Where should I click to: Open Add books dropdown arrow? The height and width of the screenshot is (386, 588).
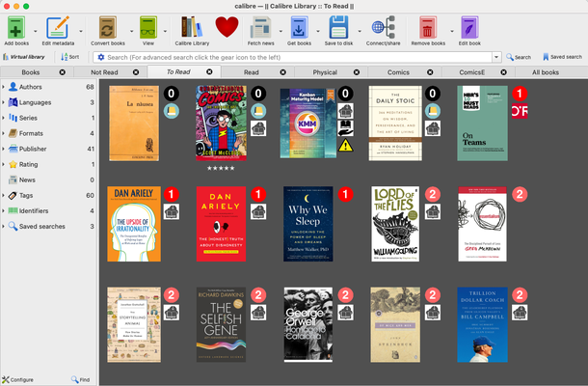point(36,31)
